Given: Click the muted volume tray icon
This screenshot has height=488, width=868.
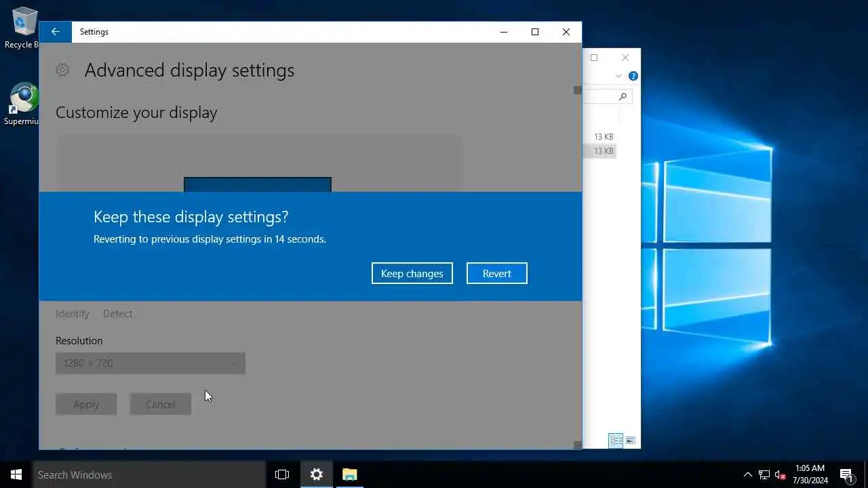Looking at the screenshot, I should pos(781,474).
